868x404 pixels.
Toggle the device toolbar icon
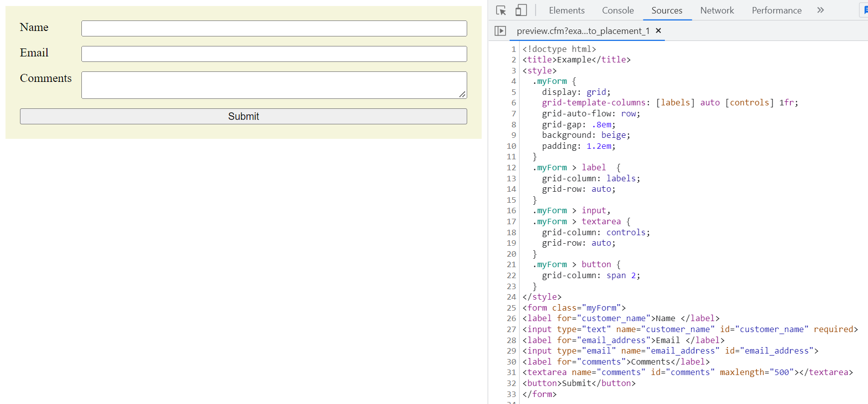tap(521, 10)
